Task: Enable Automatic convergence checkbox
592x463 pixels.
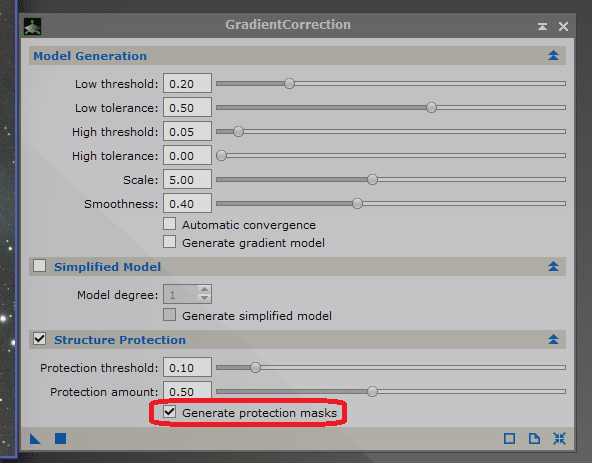Action: pos(170,224)
